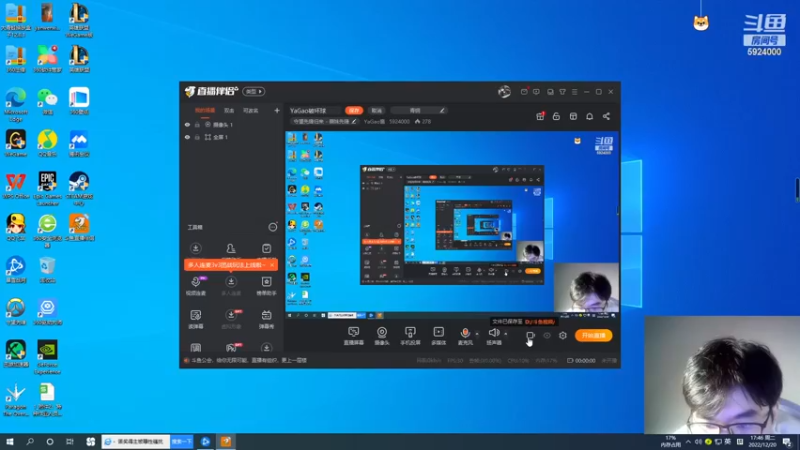Open the hamburger menu in title bar

click(574, 92)
